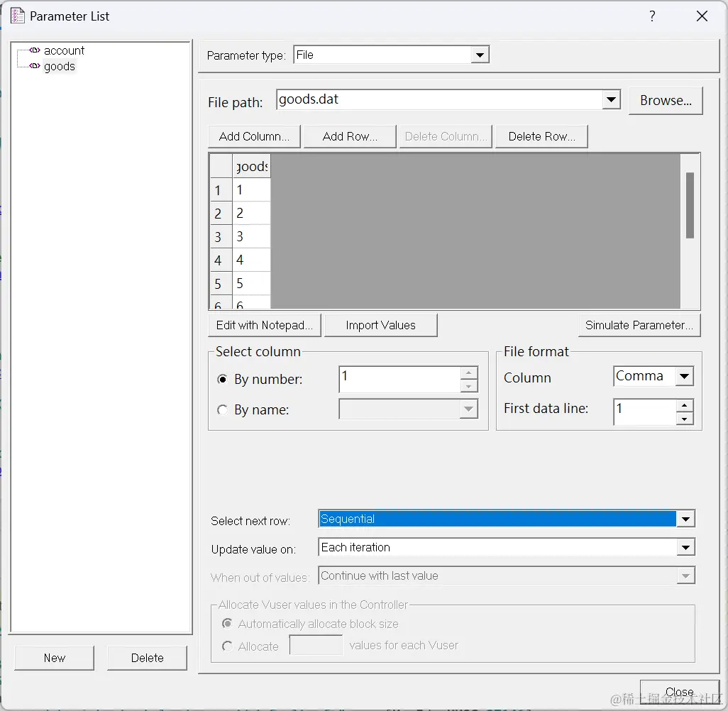Click the Browse... button
This screenshot has height=711, width=728.
(x=666, y=100)
